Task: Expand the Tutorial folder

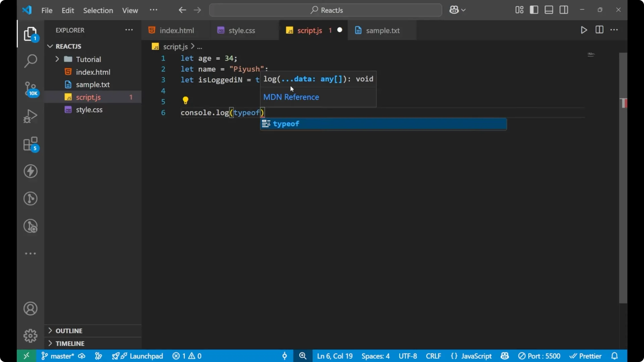Action: coord(57,59)
